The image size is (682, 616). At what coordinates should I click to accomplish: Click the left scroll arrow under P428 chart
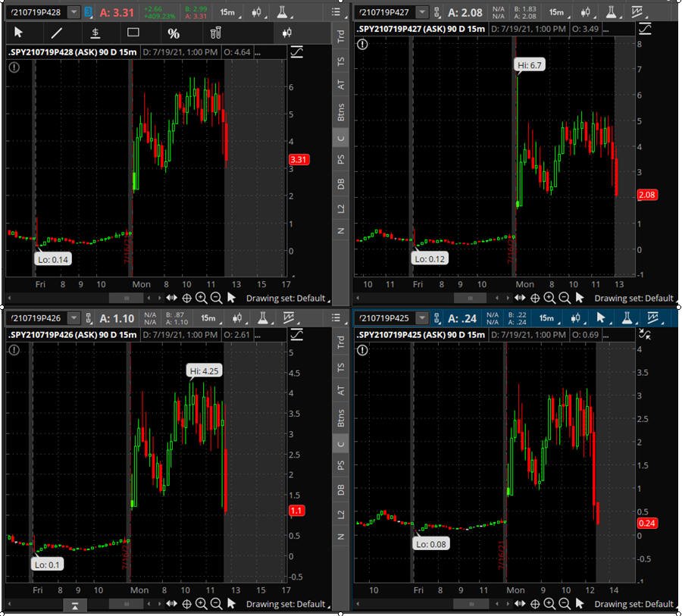point(9,298)
